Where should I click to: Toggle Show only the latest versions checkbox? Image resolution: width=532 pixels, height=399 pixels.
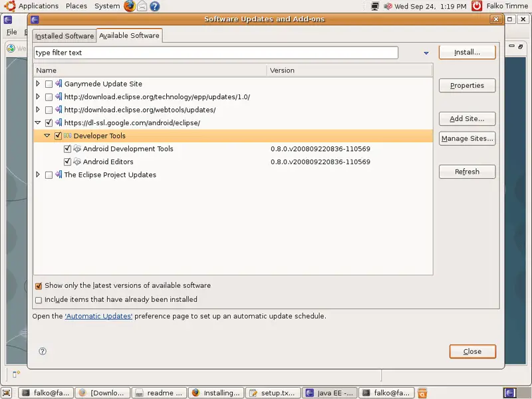[x=39, y=286]
